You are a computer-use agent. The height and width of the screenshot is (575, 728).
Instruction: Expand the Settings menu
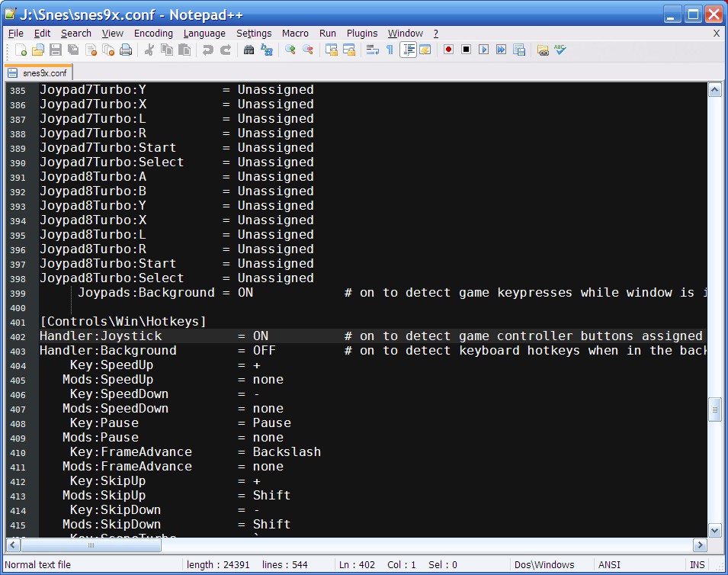pos(254,34)
